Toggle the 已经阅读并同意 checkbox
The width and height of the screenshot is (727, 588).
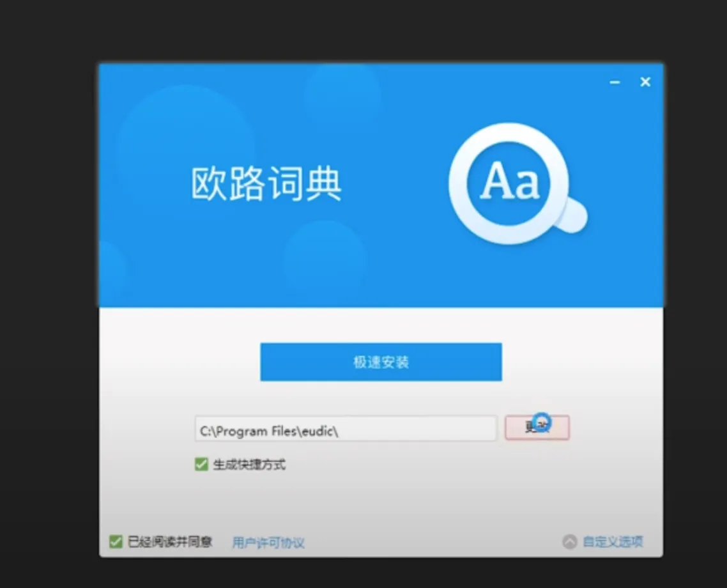click(116, 542)
